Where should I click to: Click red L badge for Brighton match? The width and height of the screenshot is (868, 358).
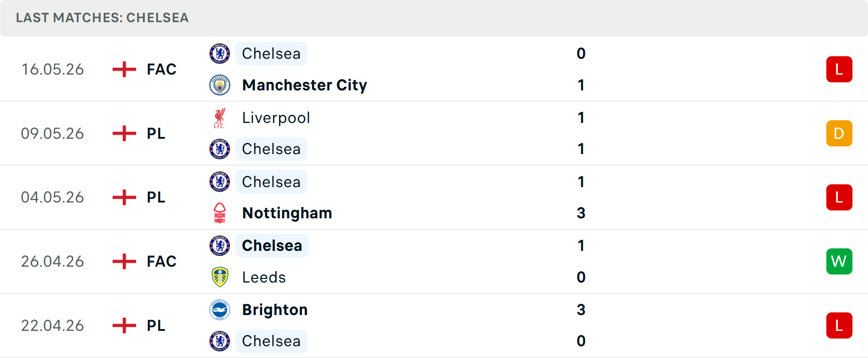point(839,325)
